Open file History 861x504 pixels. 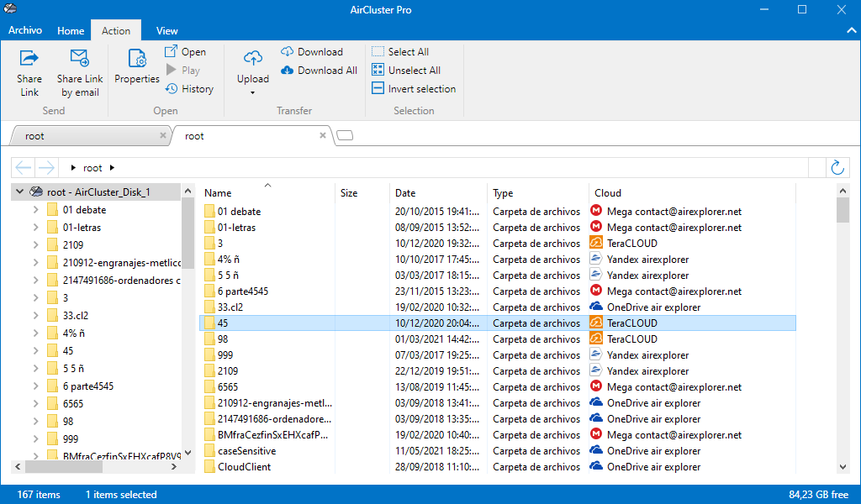point(189,89)
